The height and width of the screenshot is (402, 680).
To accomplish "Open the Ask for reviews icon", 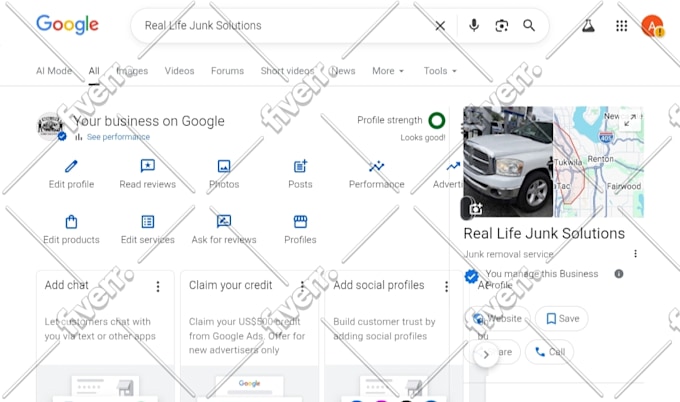I will coord(224,221).
